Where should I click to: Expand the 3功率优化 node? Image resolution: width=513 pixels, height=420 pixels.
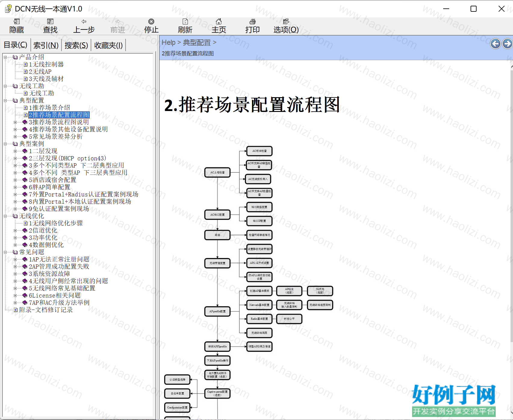coord(15,238)
